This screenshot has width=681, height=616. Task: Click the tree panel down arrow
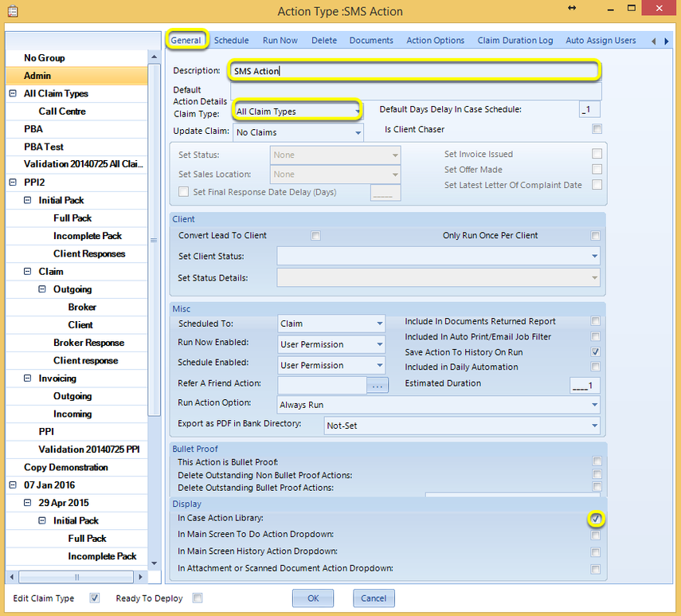pos(154,563)
